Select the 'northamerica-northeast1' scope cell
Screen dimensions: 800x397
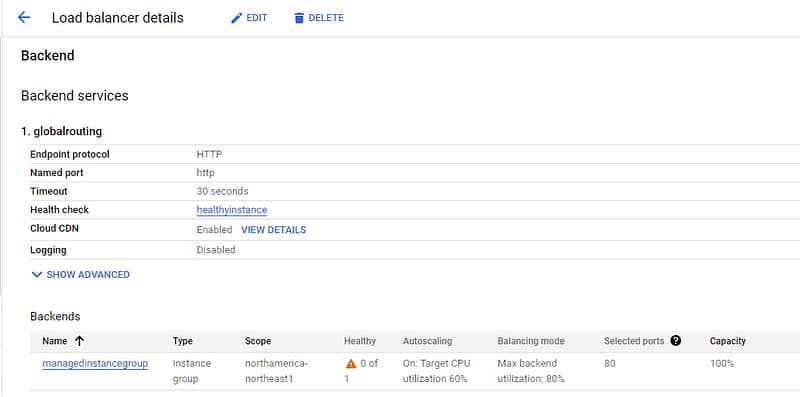point(277,371)
